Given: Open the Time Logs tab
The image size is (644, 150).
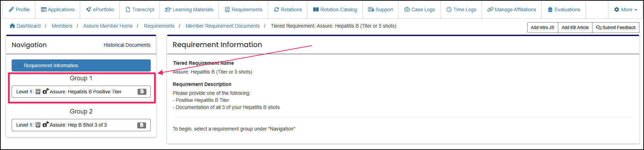Looking at the screenshot, I should click(x=461, y=10).
